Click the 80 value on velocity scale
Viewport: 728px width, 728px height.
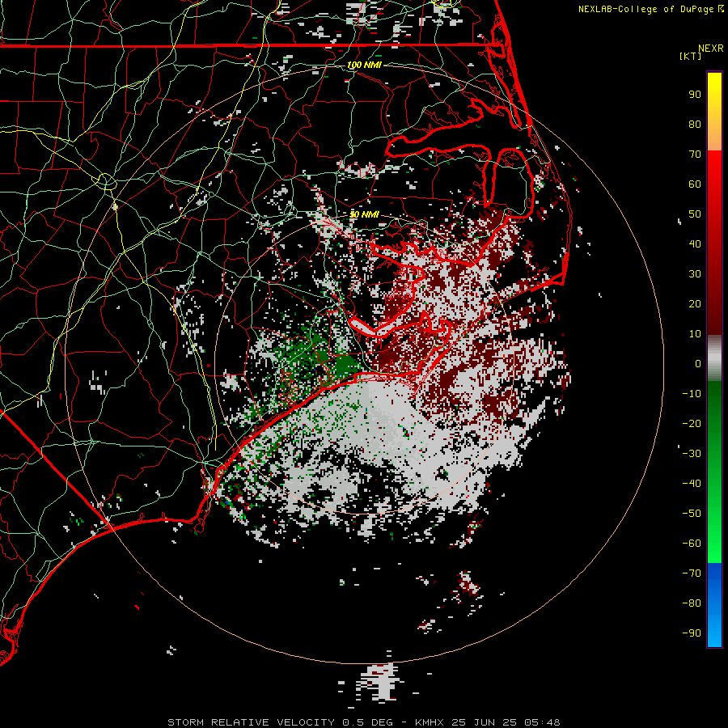coord(695,125)
